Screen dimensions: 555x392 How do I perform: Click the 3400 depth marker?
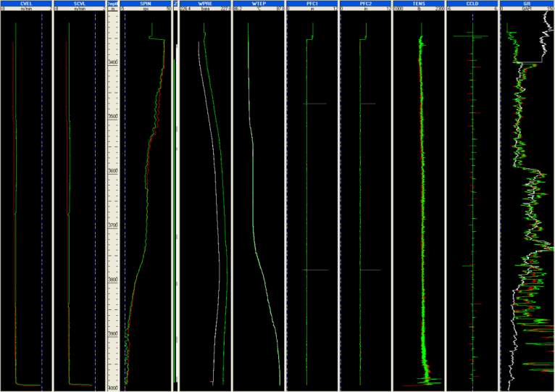pos(113,62)
